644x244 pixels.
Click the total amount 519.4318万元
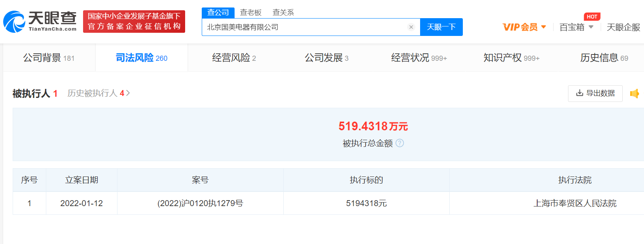click(373, 126)
